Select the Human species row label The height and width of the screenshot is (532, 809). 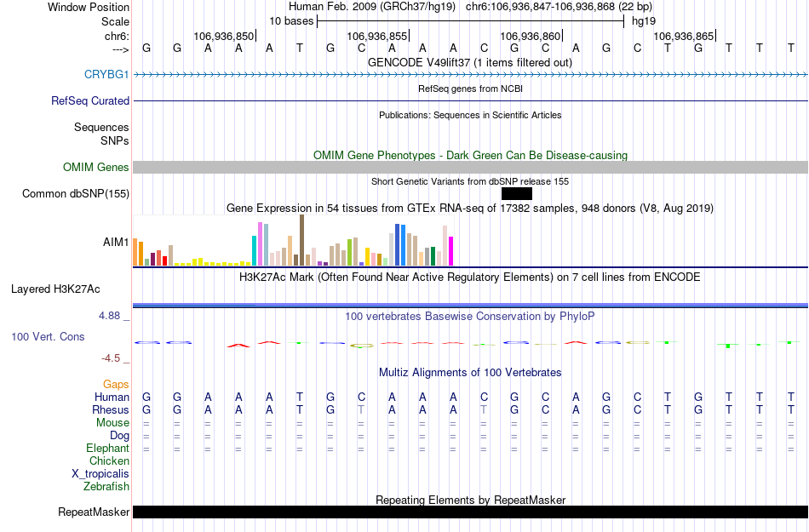(x=112, y=397)
